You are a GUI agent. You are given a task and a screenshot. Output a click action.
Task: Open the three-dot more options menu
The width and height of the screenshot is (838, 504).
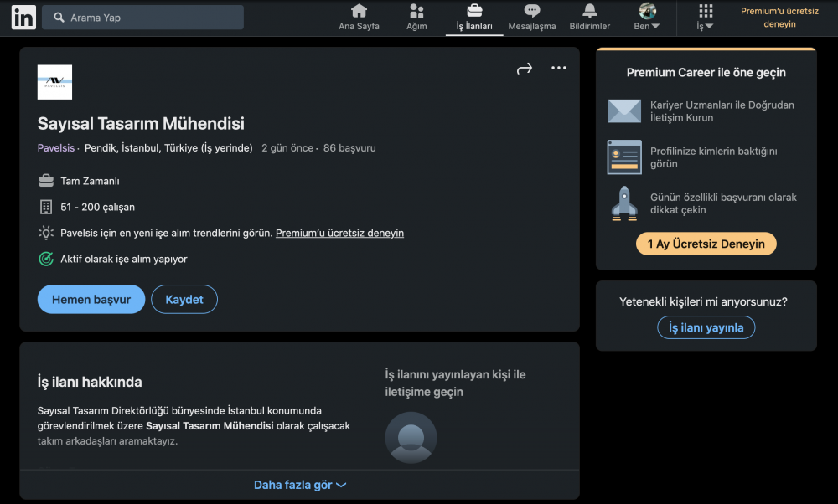(559, 69)
